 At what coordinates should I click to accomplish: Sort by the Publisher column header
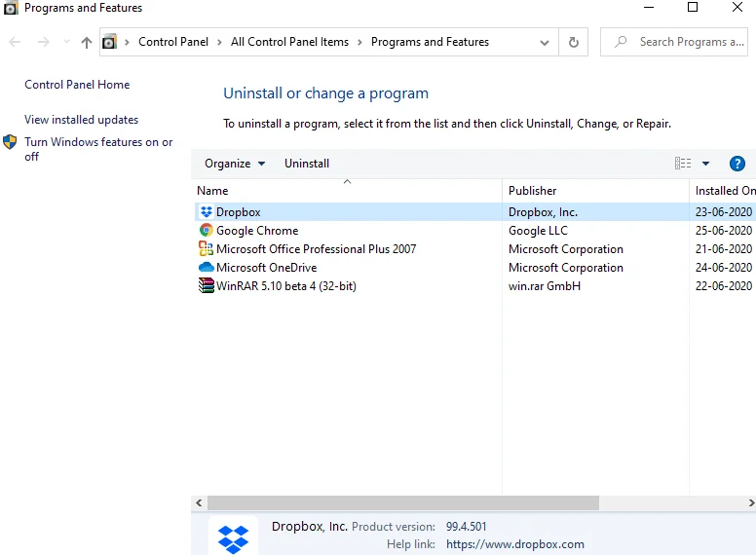click(595, 191)
